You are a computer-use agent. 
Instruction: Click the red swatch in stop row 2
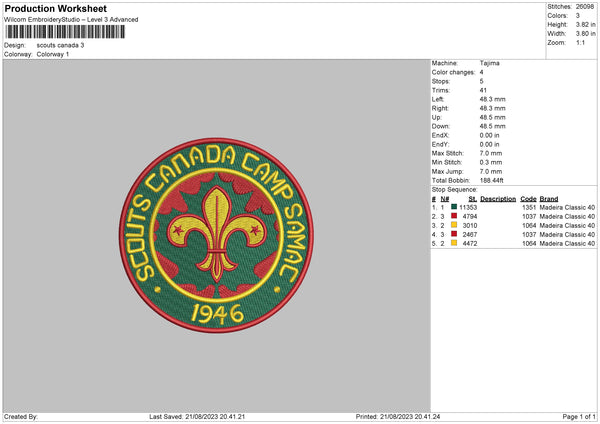454,216
